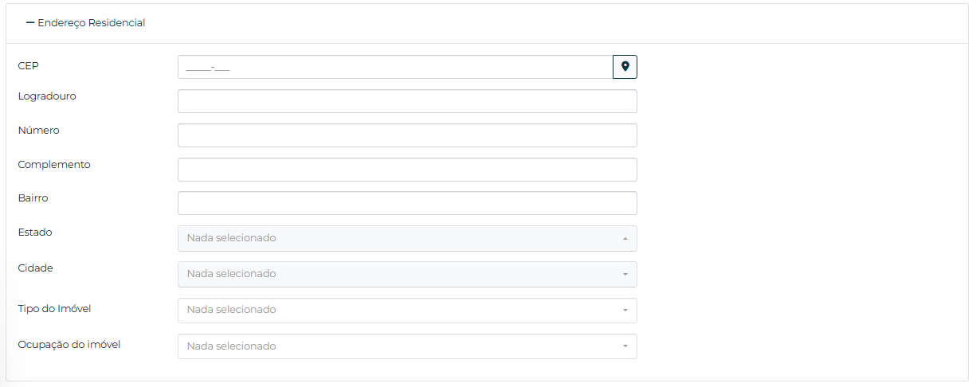The height and width of the screenshot is (387, 980).
Task: Click the Tipo do Imóvel caret arrow
Action: (625, 311)
